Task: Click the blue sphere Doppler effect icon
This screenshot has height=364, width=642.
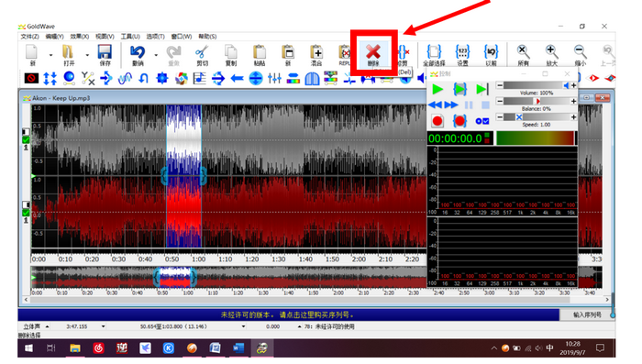Action: pyautogui.click(x=69, y=78)
